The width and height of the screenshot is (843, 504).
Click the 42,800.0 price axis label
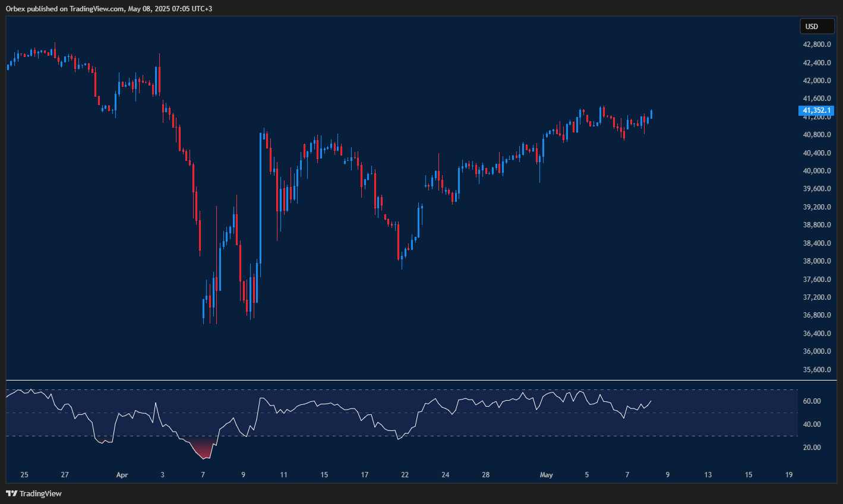pos(816,45)
